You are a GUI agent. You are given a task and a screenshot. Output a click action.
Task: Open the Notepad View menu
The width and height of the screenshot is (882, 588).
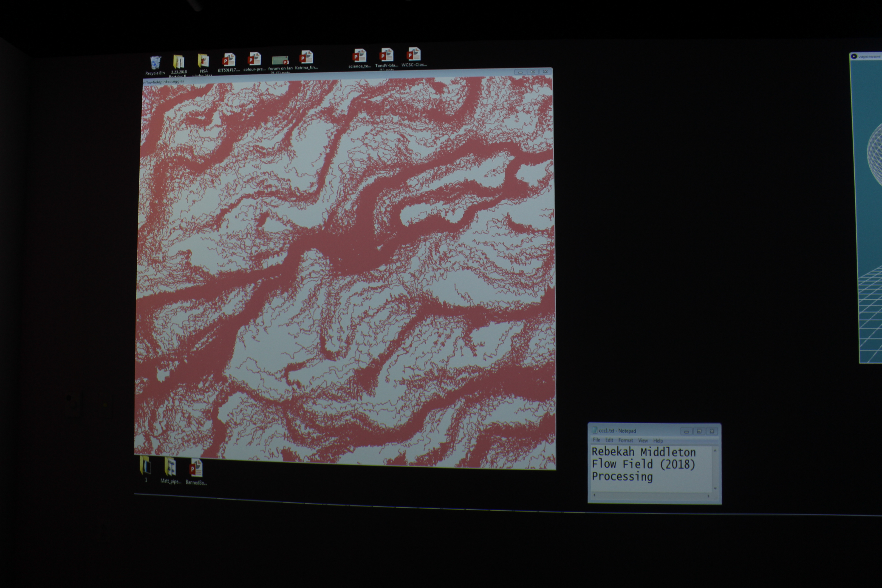point(643,441)
